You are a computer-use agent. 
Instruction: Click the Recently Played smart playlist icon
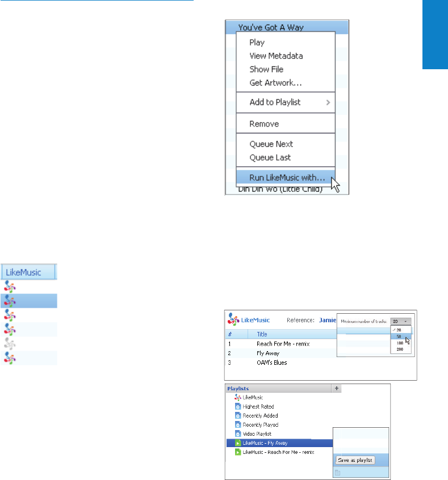pos(238,425)
